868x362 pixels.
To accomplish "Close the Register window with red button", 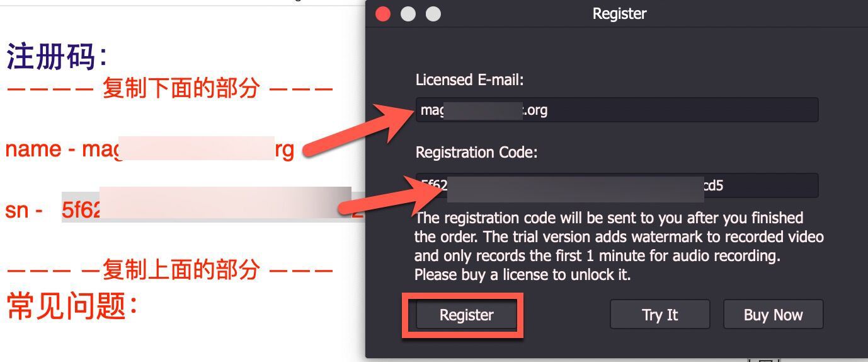I will (x=383, y=13).
